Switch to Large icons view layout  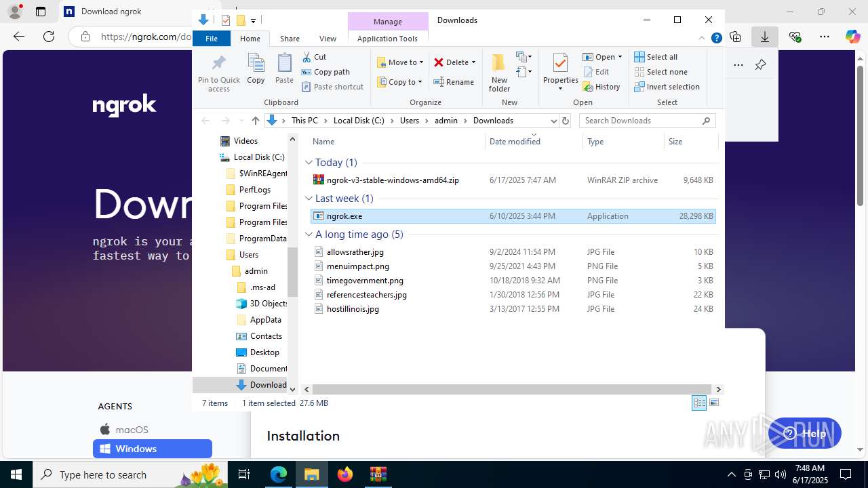[x=713, y=403]
